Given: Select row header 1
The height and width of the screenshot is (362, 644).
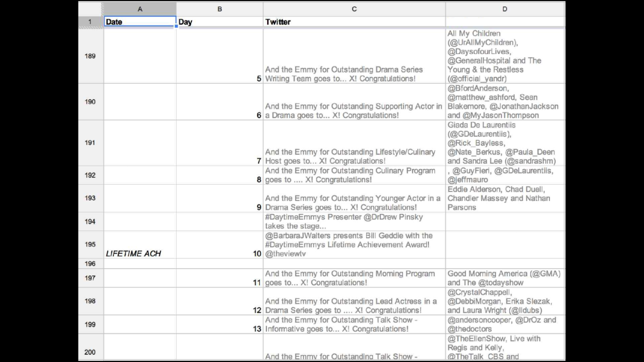Looking at the screenshot, I should tap(91, 22).
